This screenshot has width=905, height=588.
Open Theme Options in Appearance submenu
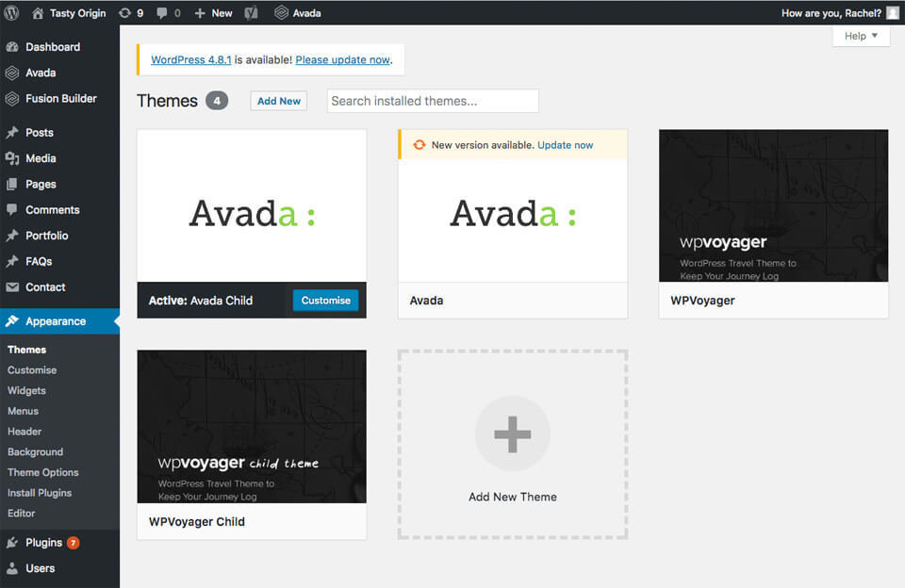coord(42,472)
